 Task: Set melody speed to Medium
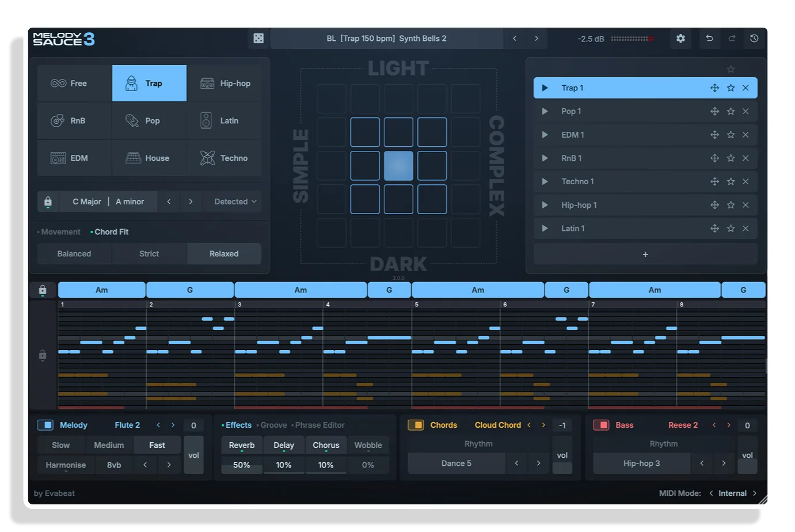pyautogui.click(x=109, y=445)
